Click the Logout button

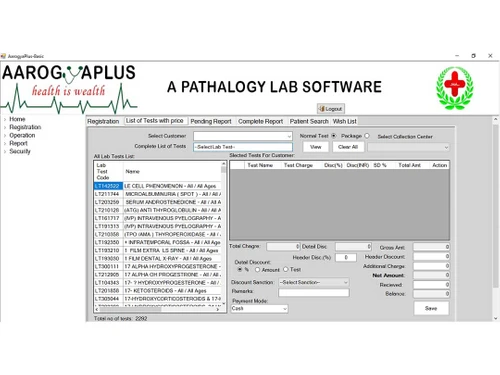[x=331, y=109]
